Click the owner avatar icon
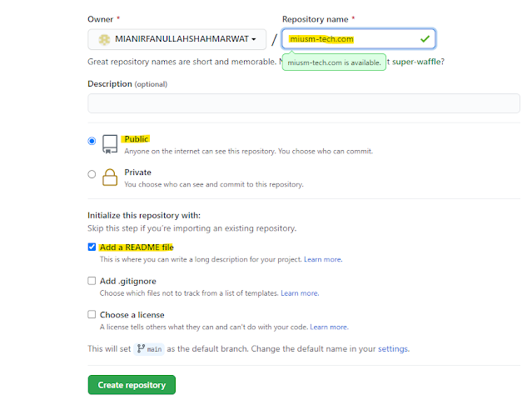This screenshot has width=532, height=410. pyautogui.click(x=104, y=39)
